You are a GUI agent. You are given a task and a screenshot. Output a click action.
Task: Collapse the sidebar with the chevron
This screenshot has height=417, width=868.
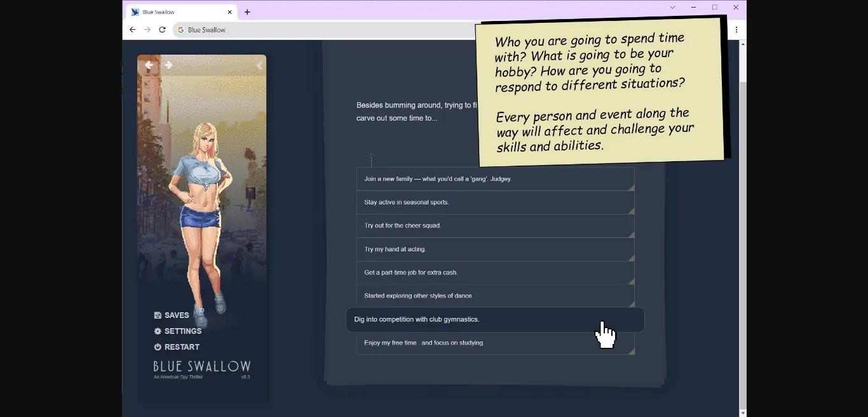[x=259, y=65]
